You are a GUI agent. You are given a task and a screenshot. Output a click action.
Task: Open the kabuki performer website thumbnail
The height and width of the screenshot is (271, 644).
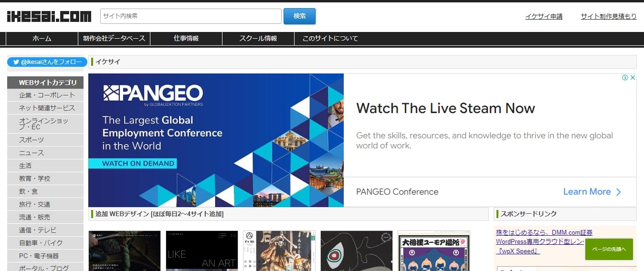[279, 251]
